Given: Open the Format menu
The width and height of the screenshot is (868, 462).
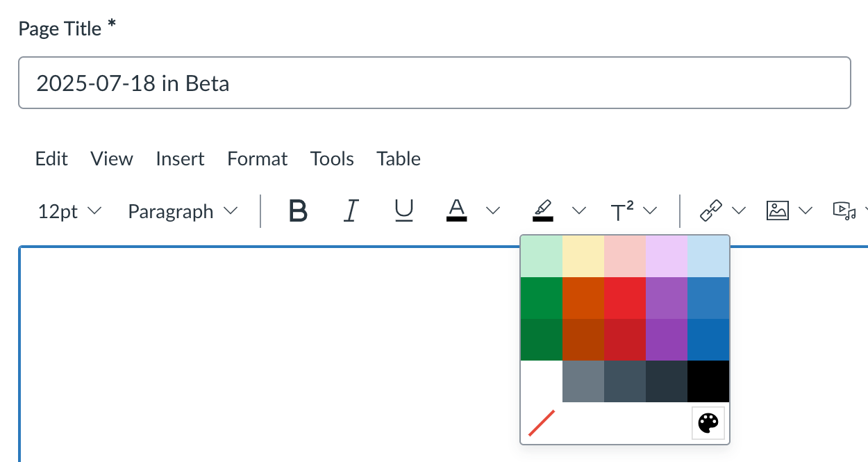Looking at the screenshot, I should click(x=257, y=158).
